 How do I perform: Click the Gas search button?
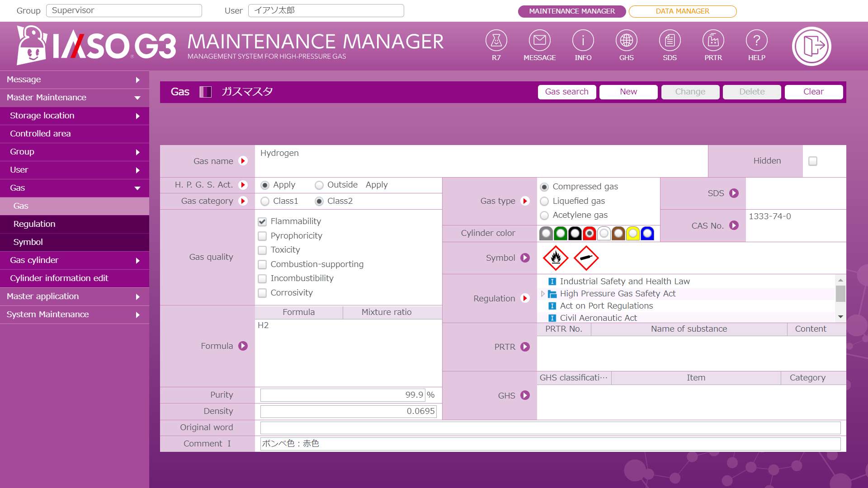[566, 91]
